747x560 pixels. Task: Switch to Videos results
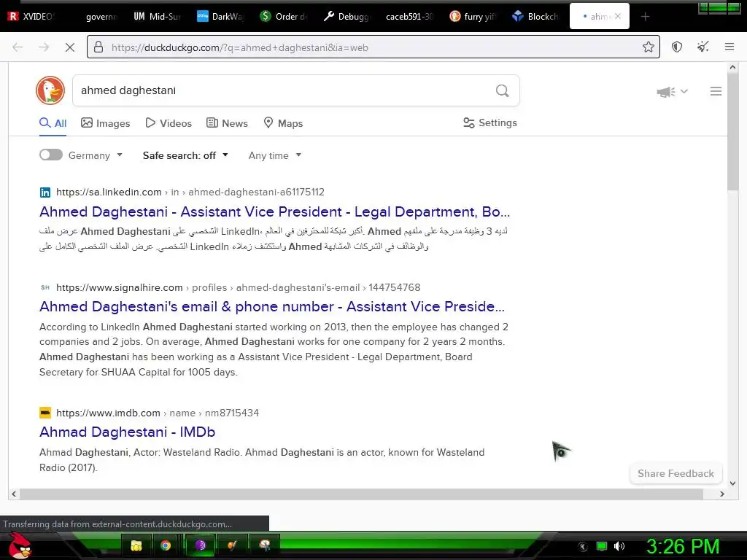click(169, 123)
